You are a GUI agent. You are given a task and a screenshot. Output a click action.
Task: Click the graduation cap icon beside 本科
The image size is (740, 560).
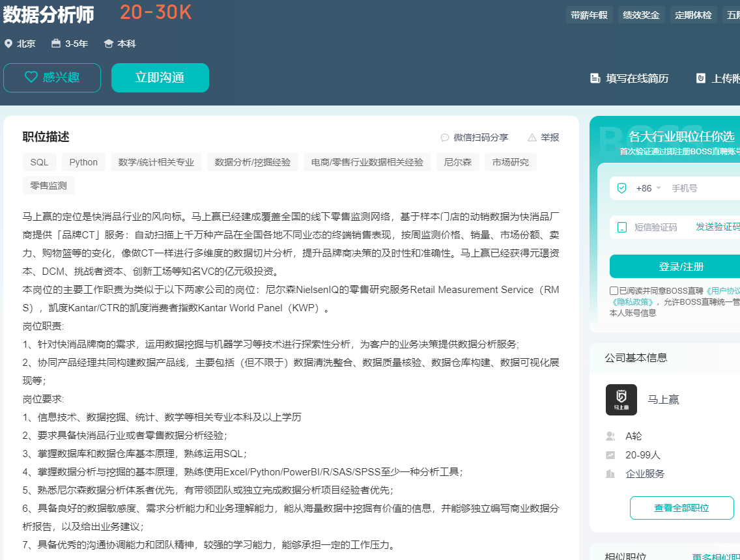109,44
